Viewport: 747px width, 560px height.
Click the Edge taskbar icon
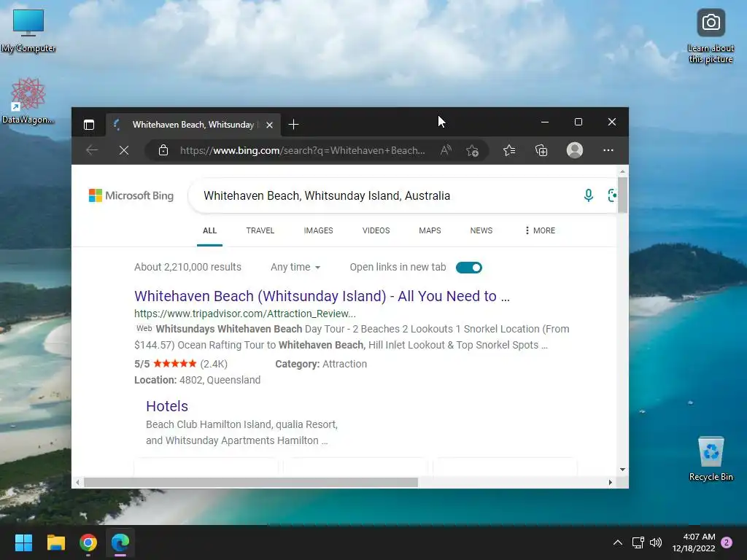click(x=120, y=542)
